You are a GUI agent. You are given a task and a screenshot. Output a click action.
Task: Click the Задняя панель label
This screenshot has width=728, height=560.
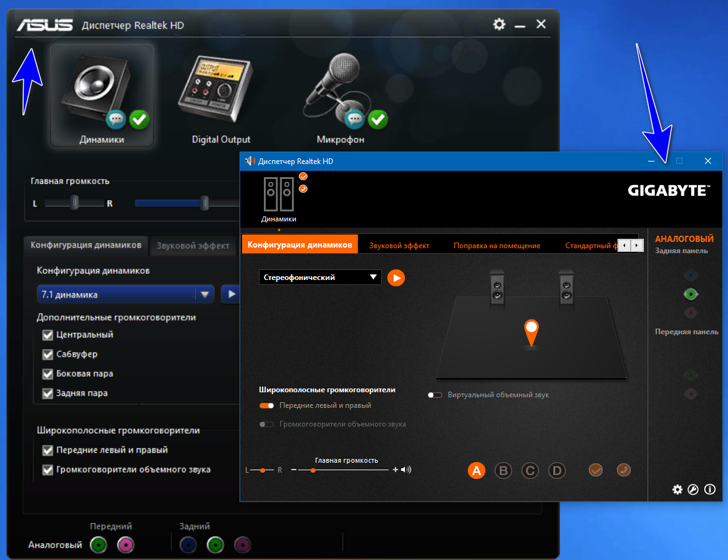(681, 251)
